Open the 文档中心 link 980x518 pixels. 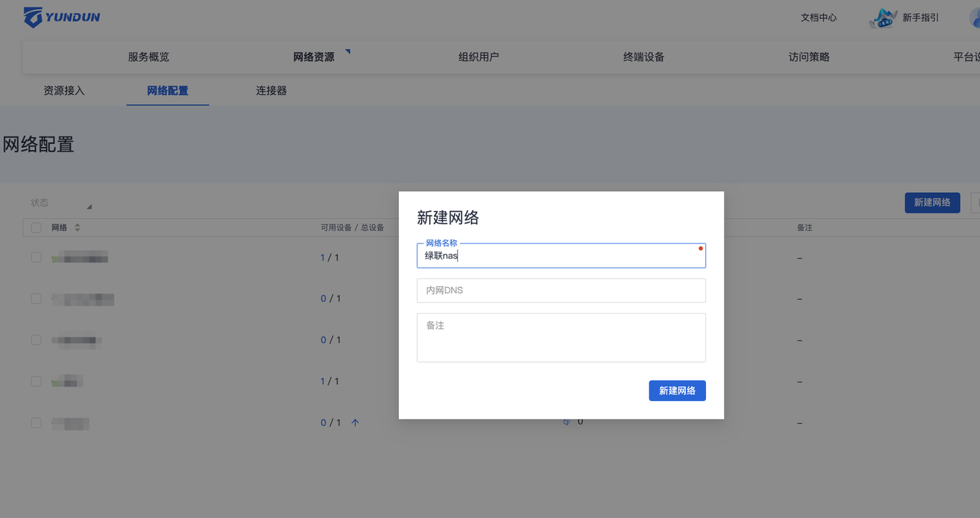point(818,18)
